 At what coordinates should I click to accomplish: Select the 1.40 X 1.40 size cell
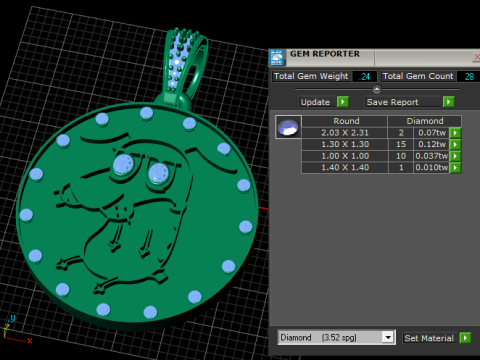pos(345,167)
